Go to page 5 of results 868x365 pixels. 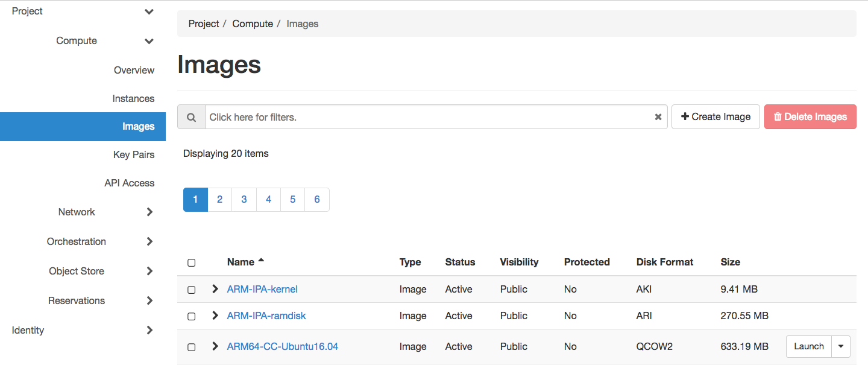tap(293, 200)
